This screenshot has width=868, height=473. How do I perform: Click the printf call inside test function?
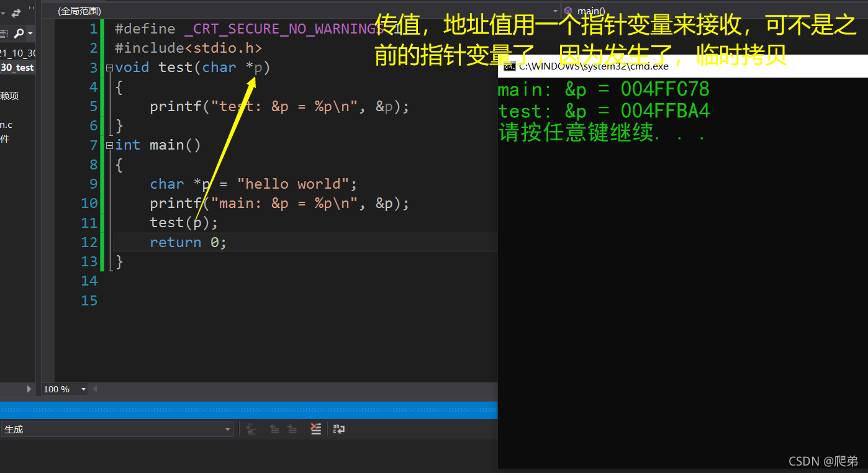tap(279, 106)
